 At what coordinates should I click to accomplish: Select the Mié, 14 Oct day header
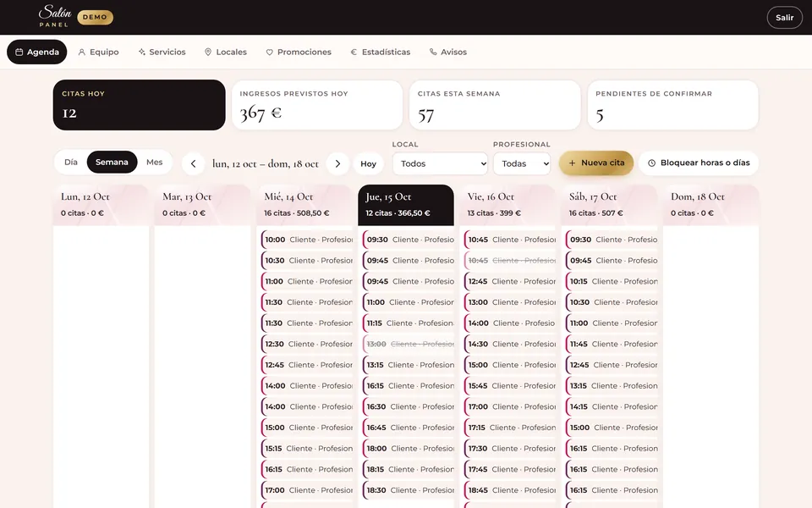tap(304, 205)
